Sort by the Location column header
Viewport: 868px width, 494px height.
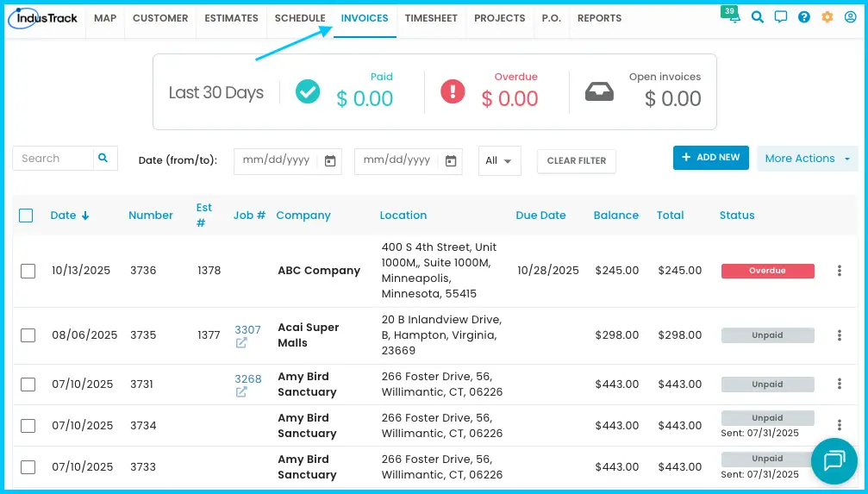click(403, 216)
